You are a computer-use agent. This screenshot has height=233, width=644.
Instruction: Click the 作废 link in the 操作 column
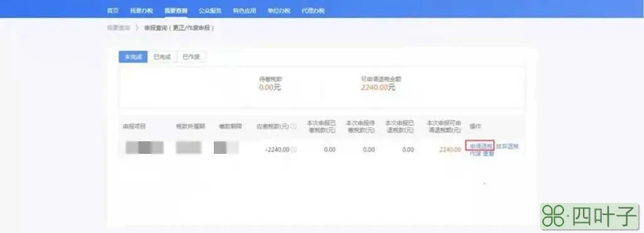[475, 154]
